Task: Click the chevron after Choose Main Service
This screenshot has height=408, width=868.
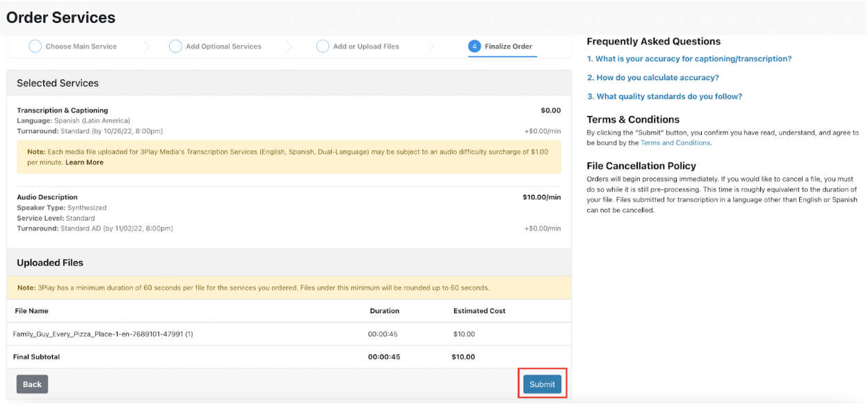Action: point(146,45)
